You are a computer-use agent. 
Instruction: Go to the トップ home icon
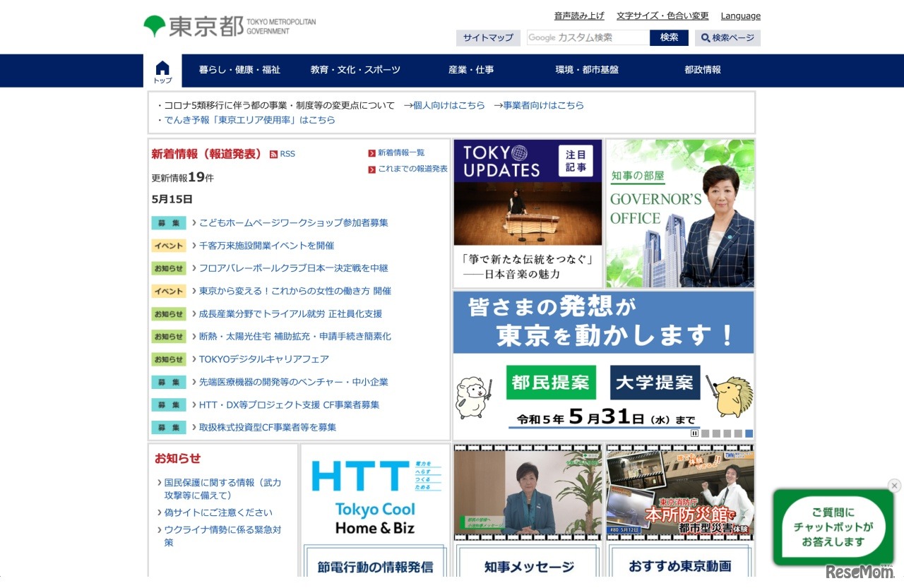coord(162,71)
